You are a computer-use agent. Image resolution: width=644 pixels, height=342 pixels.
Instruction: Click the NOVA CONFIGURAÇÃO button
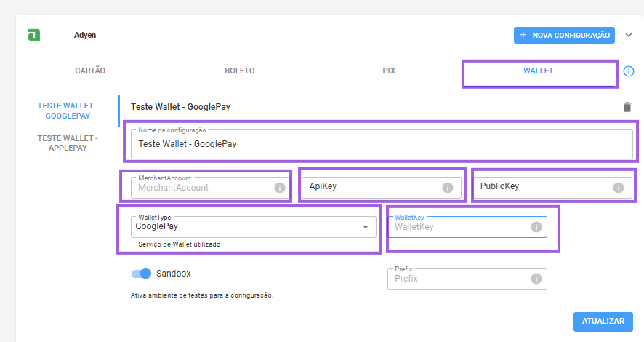point(564,36)
